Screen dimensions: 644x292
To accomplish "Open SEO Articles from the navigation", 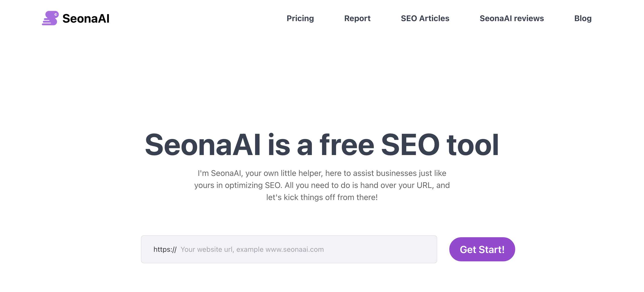I will tap(425, 18).
